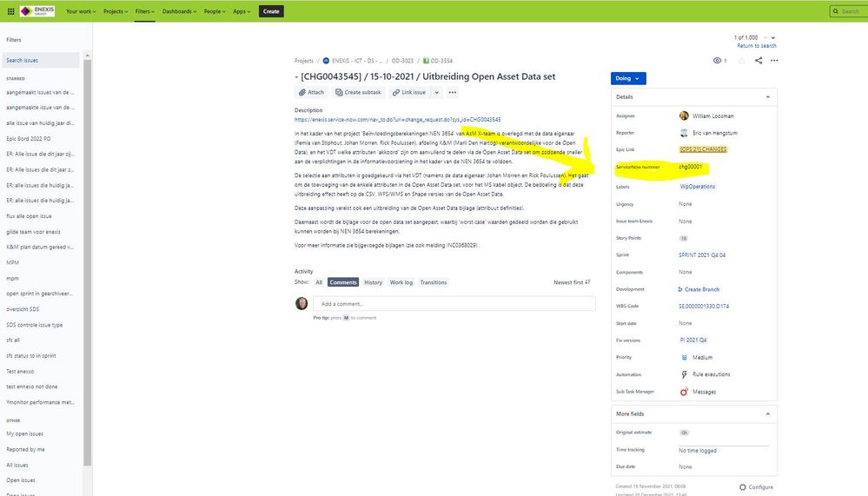This screenshot has height=496, width=868.
Task: Click the Enexis logo
Action: click(37, 11)
